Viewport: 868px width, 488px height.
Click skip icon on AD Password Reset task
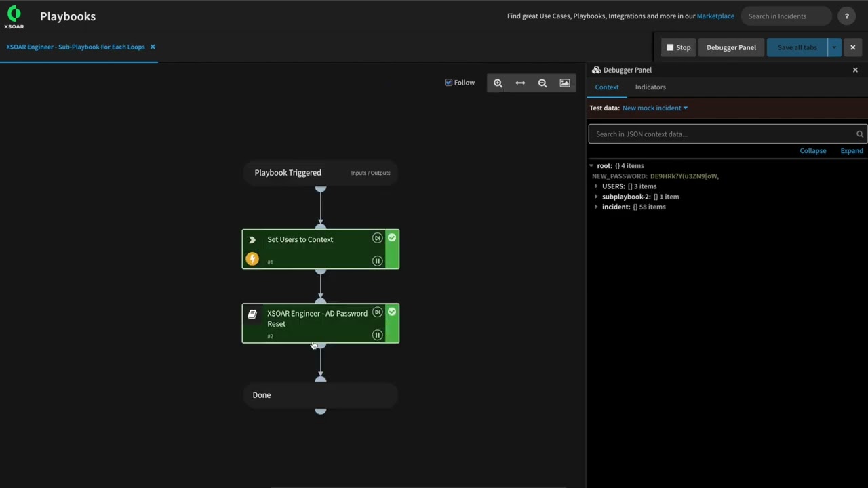pyautogui.click(x=377, y=312)
